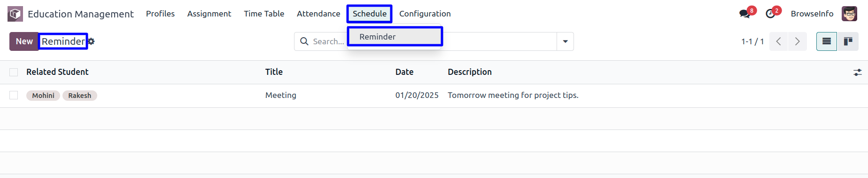The height and width of the screenshot is (178, 868).
Task: Click the BrowseInfo user avatar
Action: point(849,14)
